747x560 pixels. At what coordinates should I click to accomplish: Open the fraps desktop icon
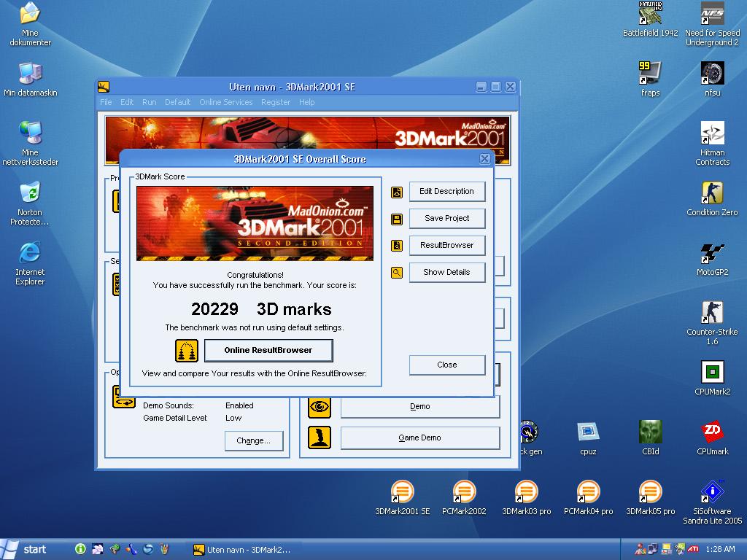pyautogui.click(x=650, y=79)
